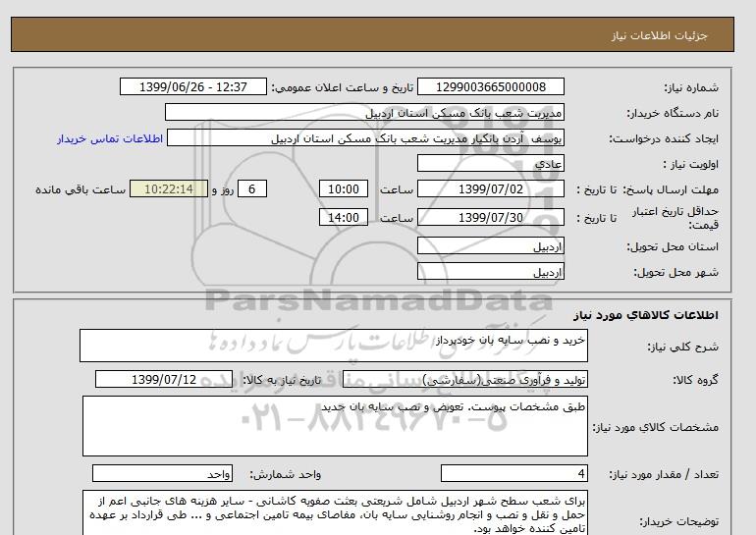Click the نام دستگاه خریدار field
The width and height of the screenshot is (756, 535).
tap(364, 112)
